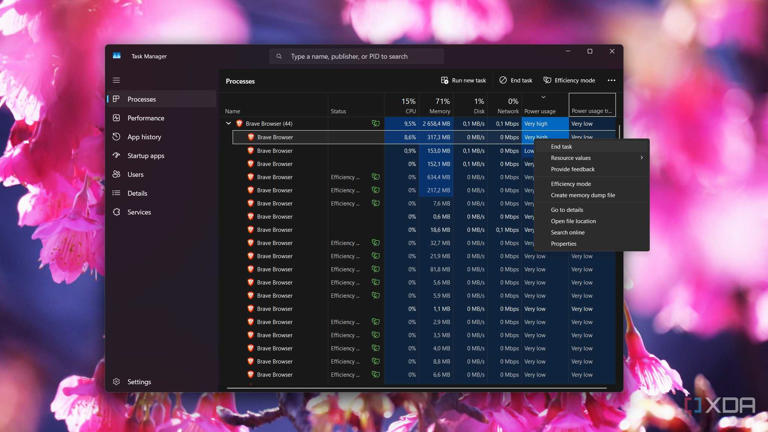Open Startup apps in sidebar
Image resolution: width=768 pixels, height=432 pixels.
pyautogui.click(x=146, y=156)
